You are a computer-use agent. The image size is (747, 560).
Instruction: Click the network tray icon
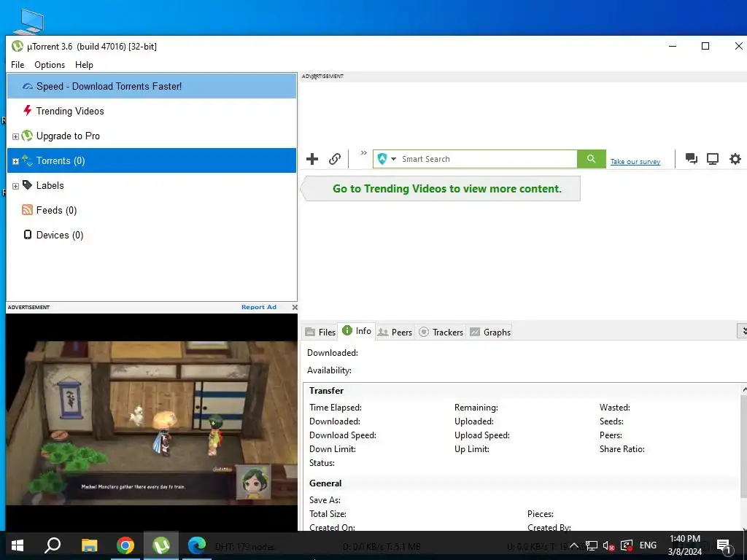tap(592, 545)
